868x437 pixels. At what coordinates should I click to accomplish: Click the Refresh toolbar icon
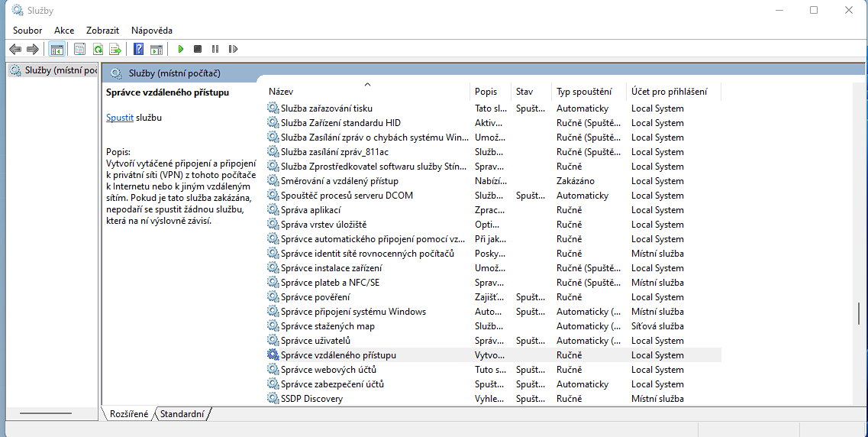tap(98, 49)
